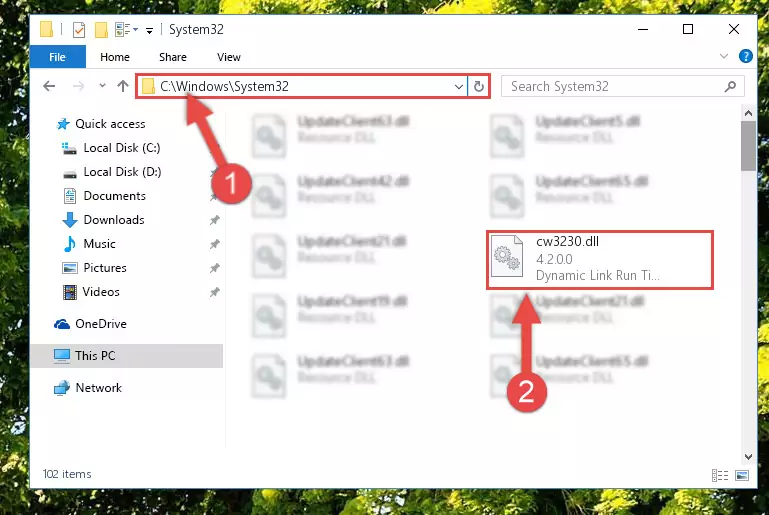Viewport: 769px width, 515px height.
Task: Select OneDrive in navigation pane
Action: tap(101, 324)
